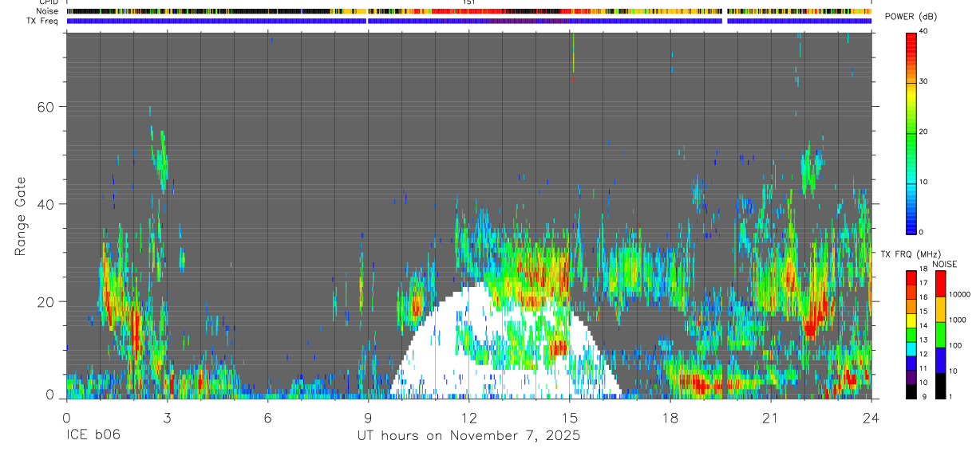
Task: Click the multicolored Noise strip above the plot
Action: coord(469,11)
